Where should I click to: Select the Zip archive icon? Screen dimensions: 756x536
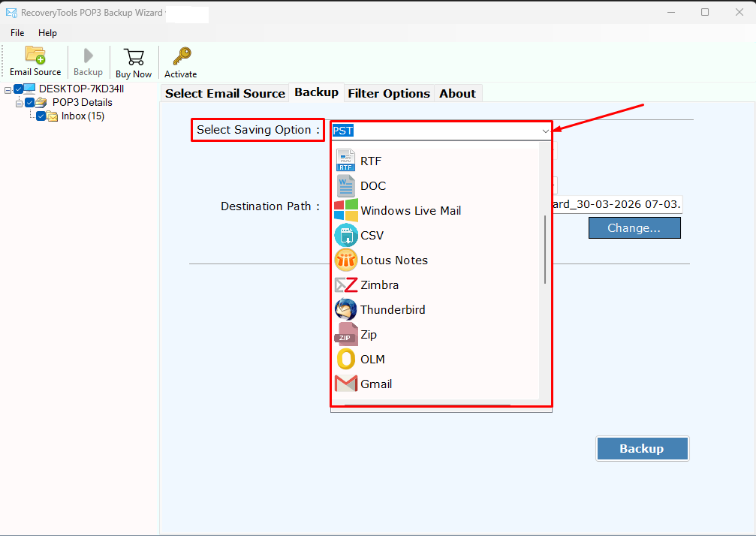pyautogui.click(x=345, y=335)
